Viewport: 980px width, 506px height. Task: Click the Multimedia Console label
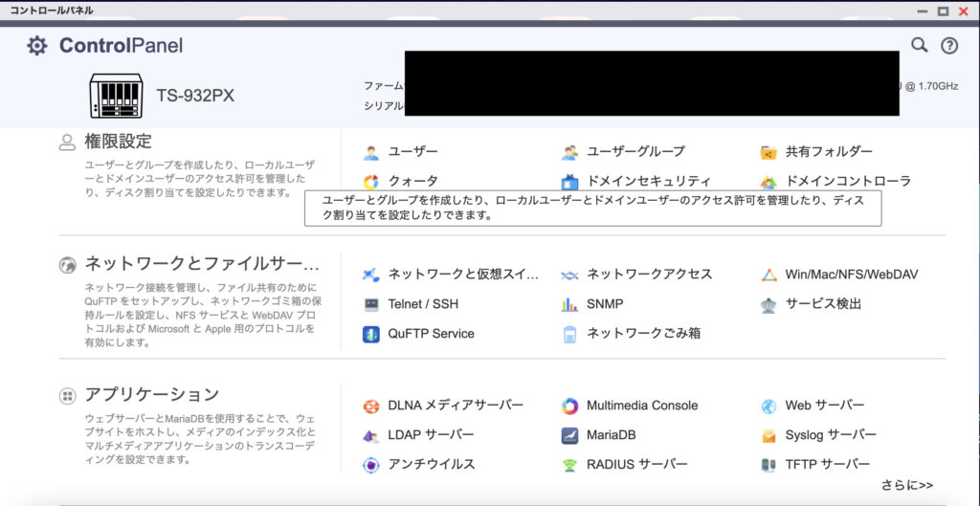point(642,406)
